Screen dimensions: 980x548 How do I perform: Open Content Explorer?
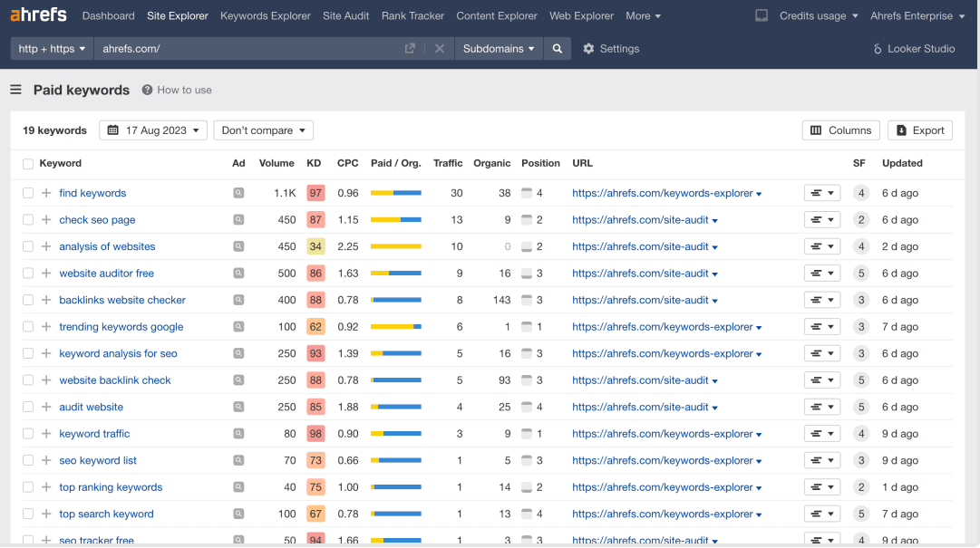(496, 15)
